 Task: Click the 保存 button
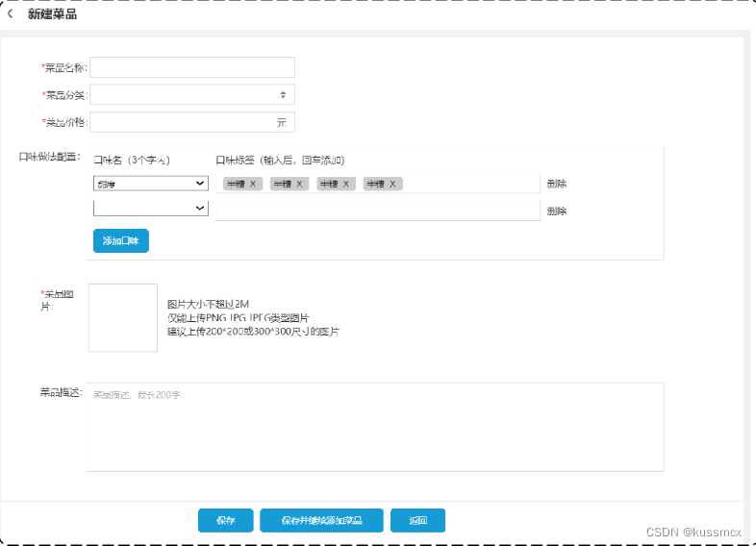[x=226, y=520]
